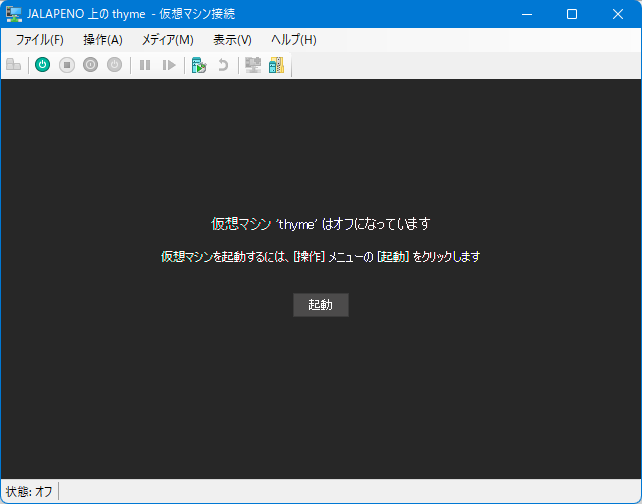Click the Turn Off (stop) toolbar icon
The height and width of the screenshot is (504, 642).
pos(67,65)
